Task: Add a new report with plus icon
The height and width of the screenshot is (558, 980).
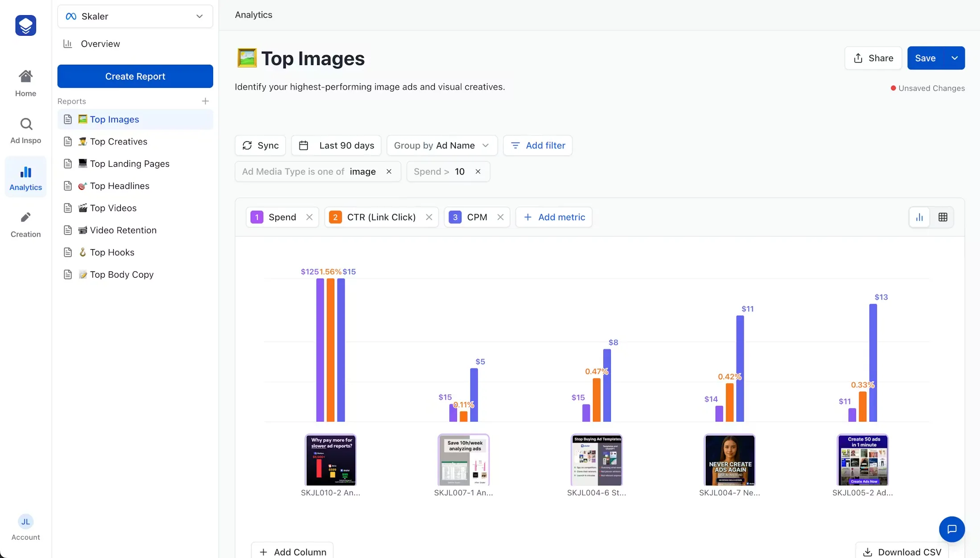Action: [205, 101]
